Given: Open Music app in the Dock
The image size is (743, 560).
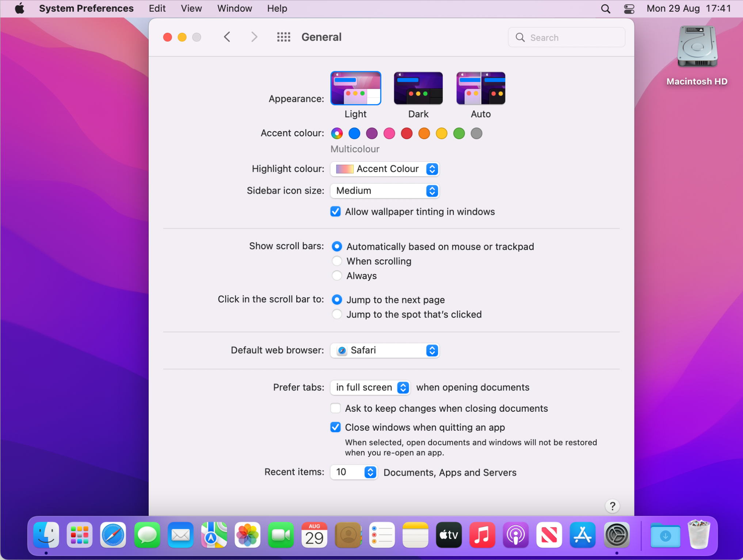Looking at the screenshot, I should (x=482, y=535).
